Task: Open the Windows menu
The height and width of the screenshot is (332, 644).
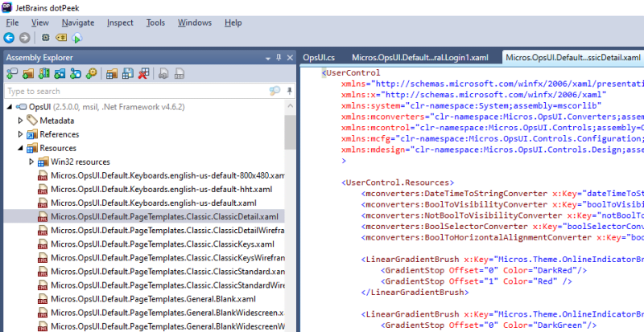Action: pyautogui.click(x=195, y=23)
